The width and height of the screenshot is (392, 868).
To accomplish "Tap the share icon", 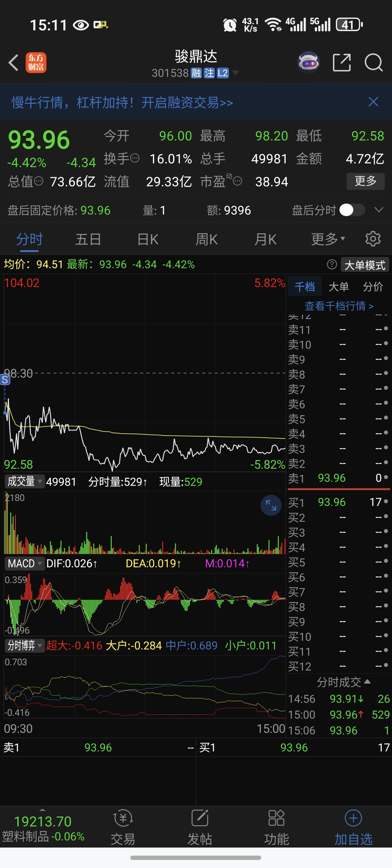I will (342, 62).
